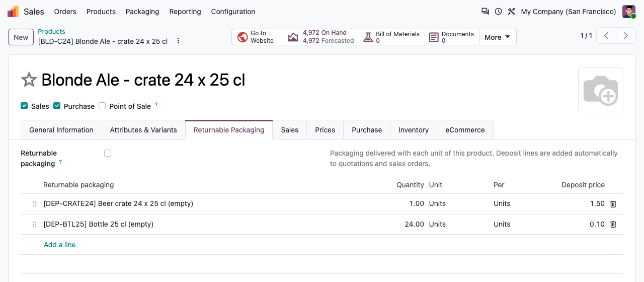Mark product as favorite with star icon
This screenshot has height=282, width=644.
point(29,80)
